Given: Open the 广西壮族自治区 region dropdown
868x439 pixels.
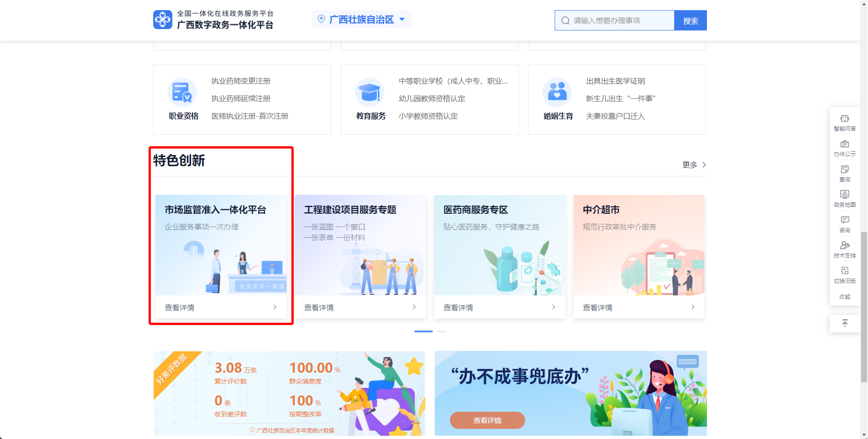Looking at the screenshot, I should (362, 19).
